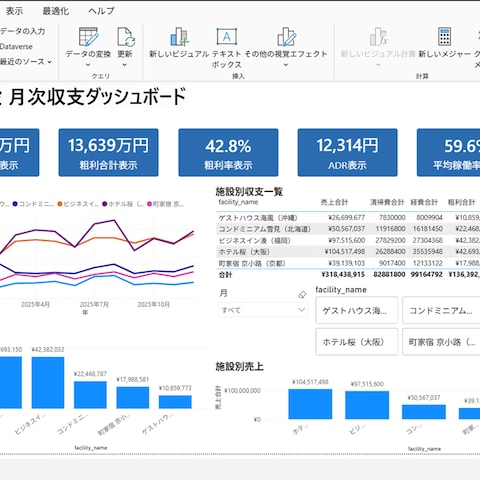Viewport: 480px width, 480px height.
Task: Click the データの入力 command
Action: pos(22,31)
